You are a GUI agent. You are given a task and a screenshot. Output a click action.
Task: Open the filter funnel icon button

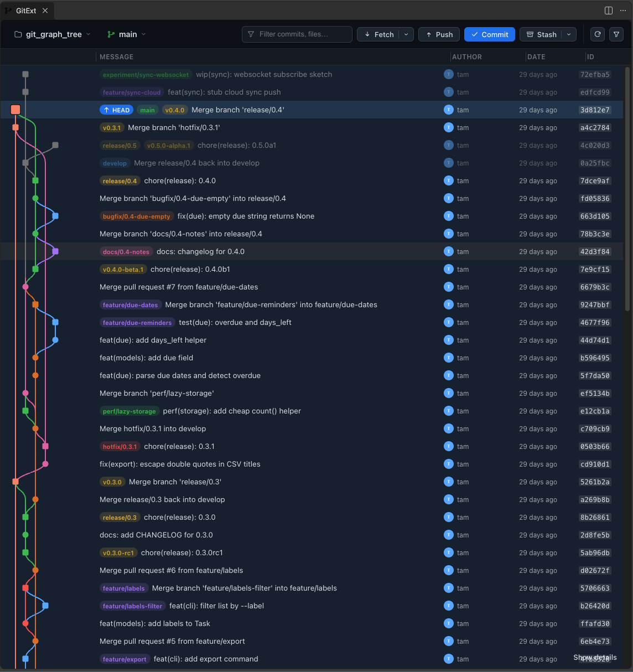pyautogui.click(x=616, y=34)
